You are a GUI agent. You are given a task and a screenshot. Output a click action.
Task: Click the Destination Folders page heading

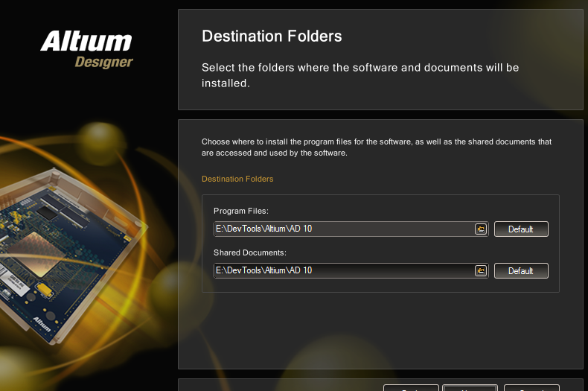272,36
